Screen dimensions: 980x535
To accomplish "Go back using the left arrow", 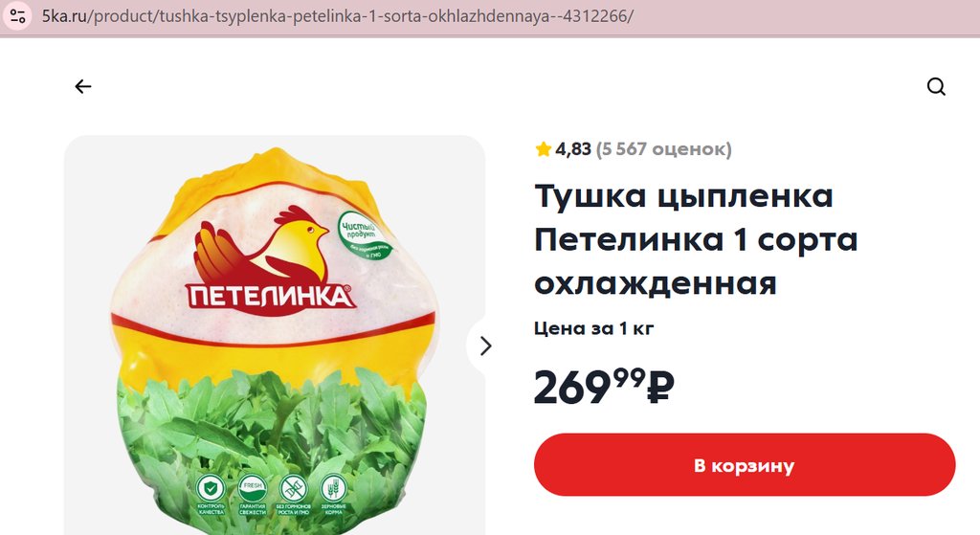I will (83, 86).
